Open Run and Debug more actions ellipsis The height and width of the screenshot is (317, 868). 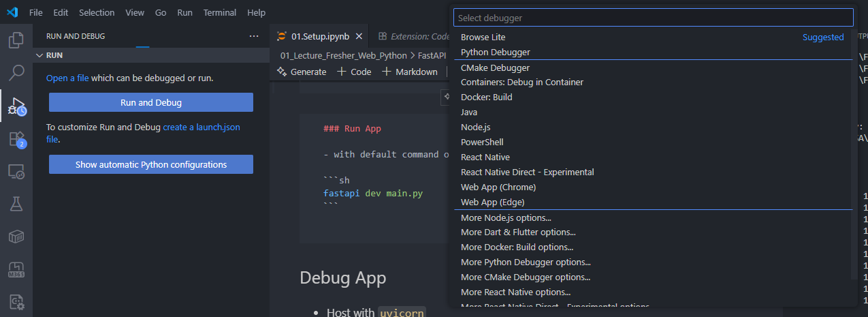254,36
